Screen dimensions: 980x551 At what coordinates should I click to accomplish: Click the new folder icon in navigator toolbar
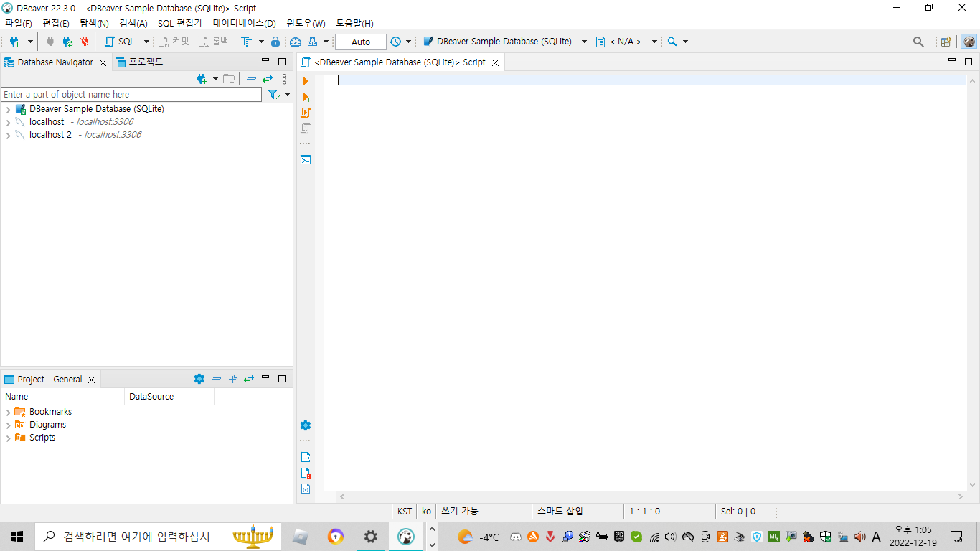229,79
